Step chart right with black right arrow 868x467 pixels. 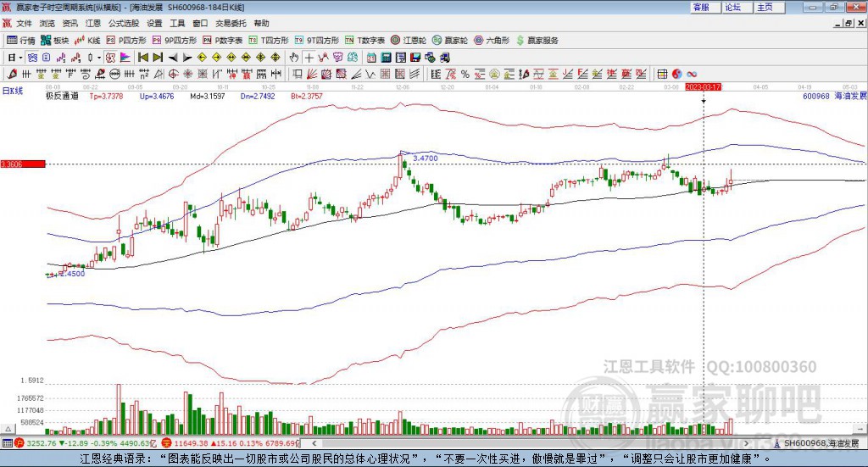pyautogui.click(x=187, y=58)
